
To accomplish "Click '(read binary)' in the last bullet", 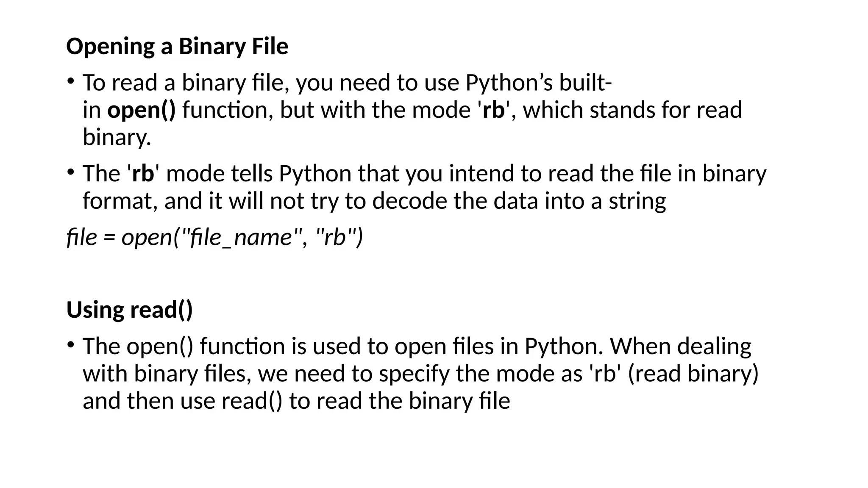I will (x=693, y=374).
